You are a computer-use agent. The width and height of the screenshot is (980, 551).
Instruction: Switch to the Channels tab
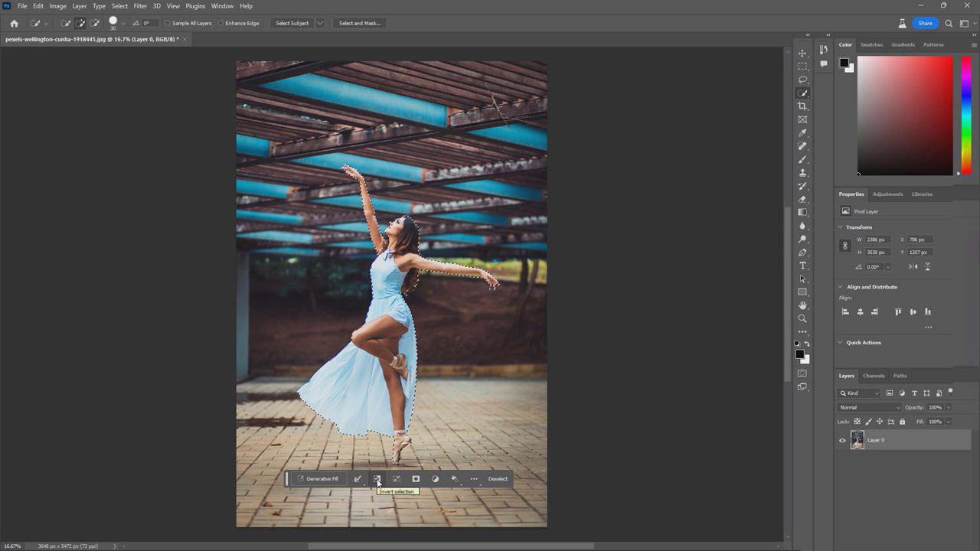[873, 376]
